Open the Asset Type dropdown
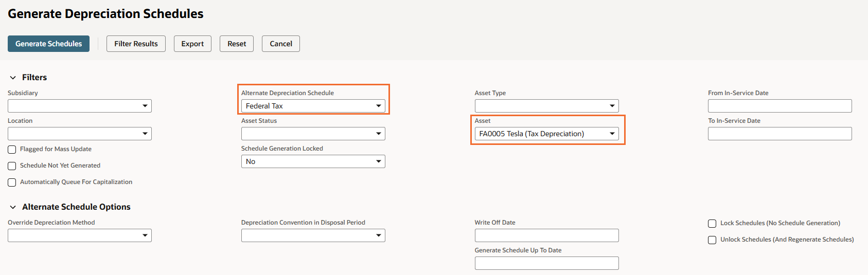The width and height of the screenshot is (868, 275). (546, 106)
